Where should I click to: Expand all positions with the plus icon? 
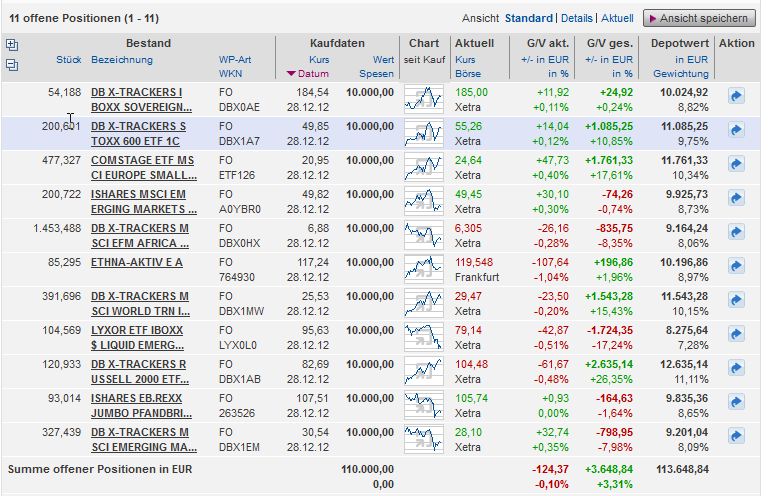point(12,44)
